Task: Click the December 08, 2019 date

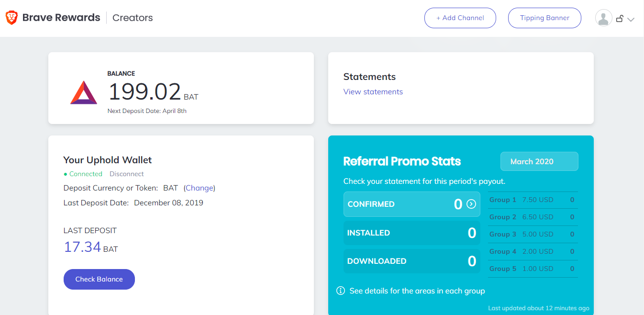Action: [x=168, y=203]
